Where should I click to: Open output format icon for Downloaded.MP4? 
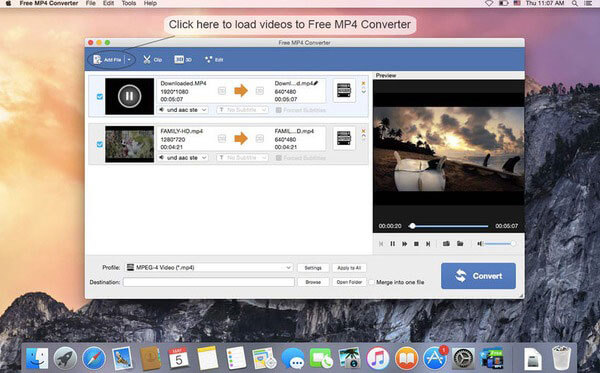344,90
